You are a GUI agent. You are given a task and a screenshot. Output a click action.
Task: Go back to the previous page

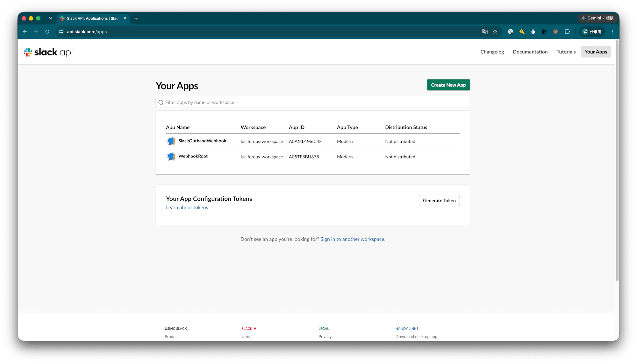coord(25,32)
